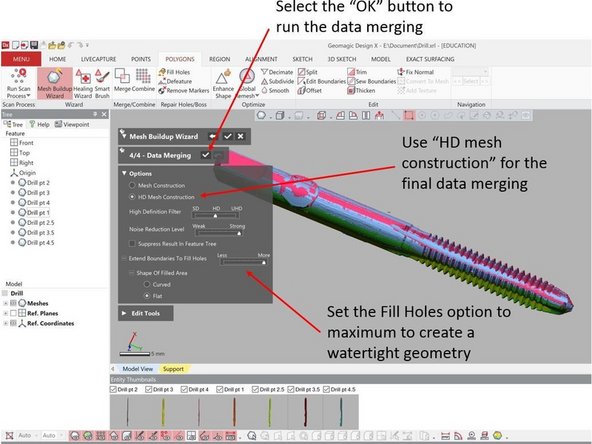Click OK checkmark on Data Merging step

click(x=205, y=155)
